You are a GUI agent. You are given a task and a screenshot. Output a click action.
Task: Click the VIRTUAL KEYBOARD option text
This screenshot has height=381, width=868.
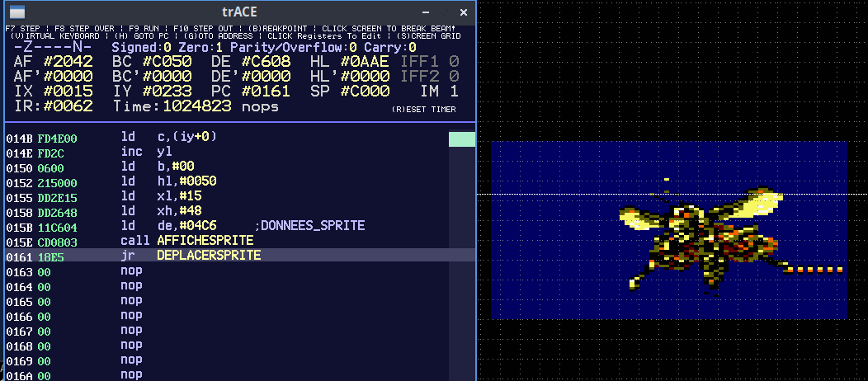point(55,36)
